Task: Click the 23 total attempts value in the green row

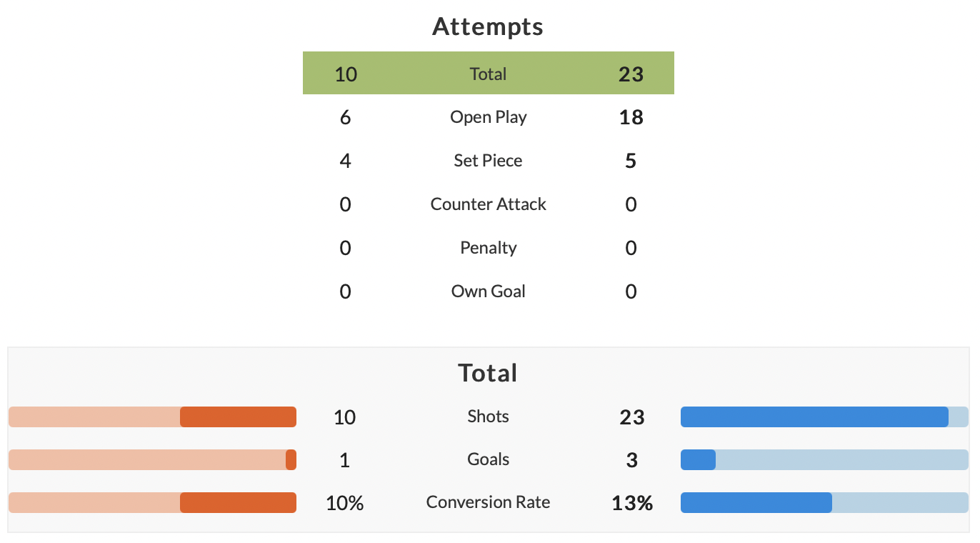Action: [x=631, y=74]
